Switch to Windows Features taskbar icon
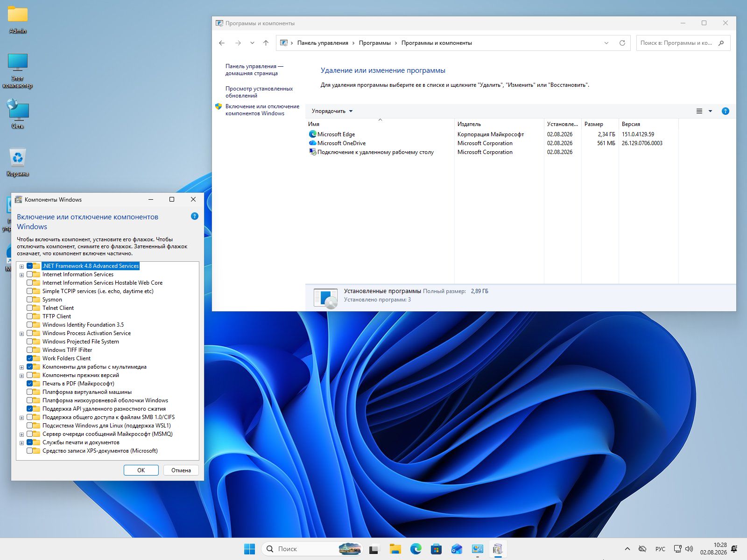 pyautogui.click(x=498, y=549)
